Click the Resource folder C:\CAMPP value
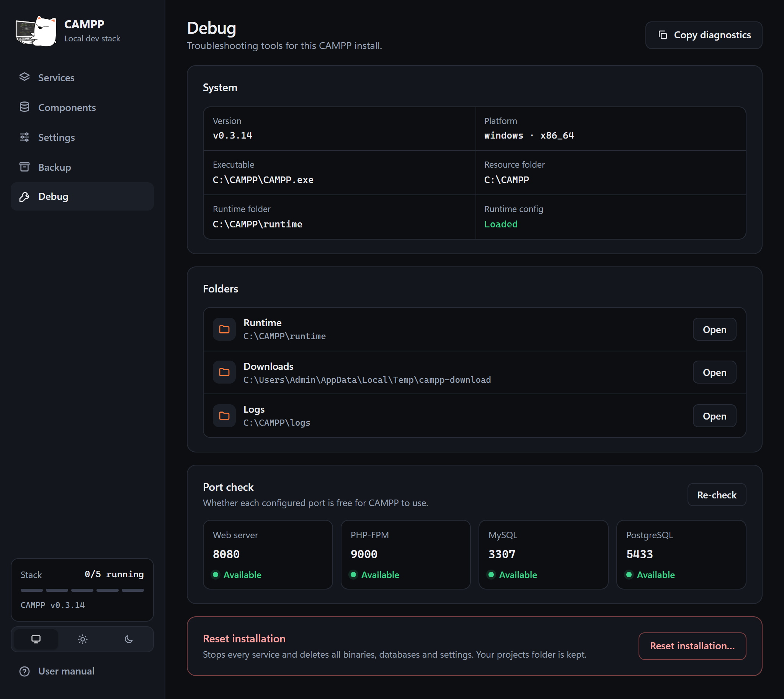The height and width of the screenshot is (699, 784). pyautogui.click(x=506, y=180)
